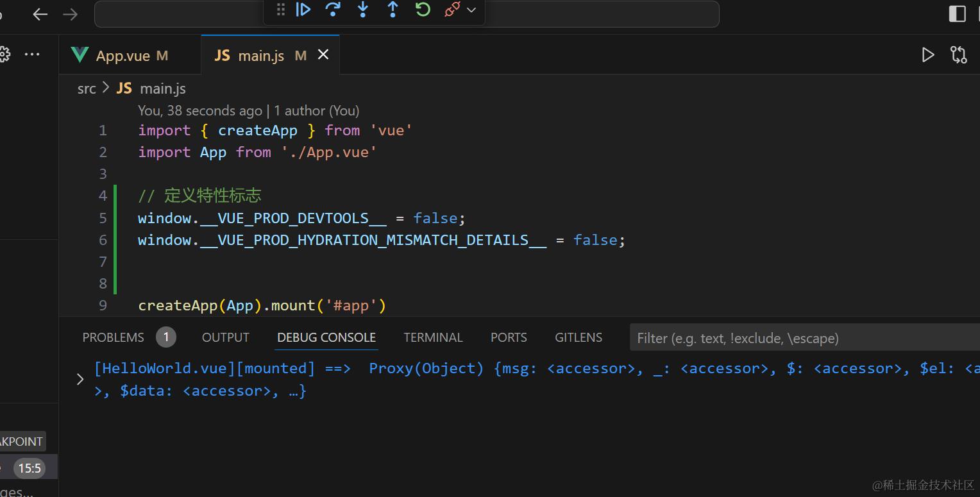Image resolution: width=980 pixels, height=497 pixels.
Task: Open the App.vue tab
Action: 131,56
